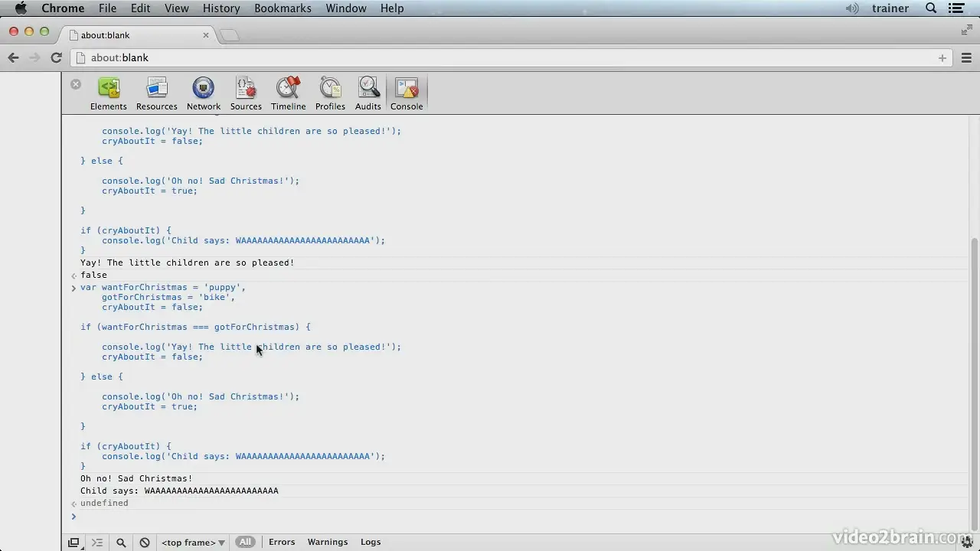
Task: Open the View menu
Action: [176, 8]
